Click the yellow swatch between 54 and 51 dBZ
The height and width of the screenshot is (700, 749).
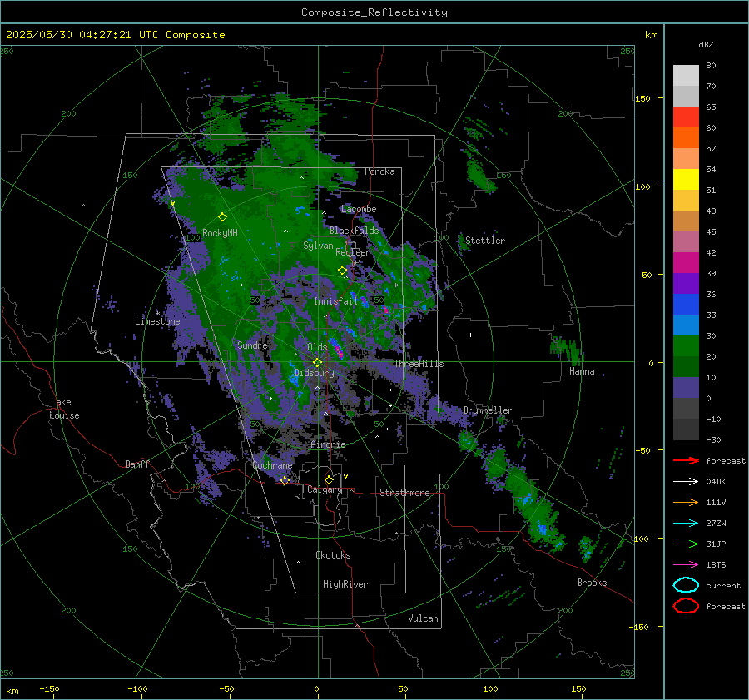(686, 180)
